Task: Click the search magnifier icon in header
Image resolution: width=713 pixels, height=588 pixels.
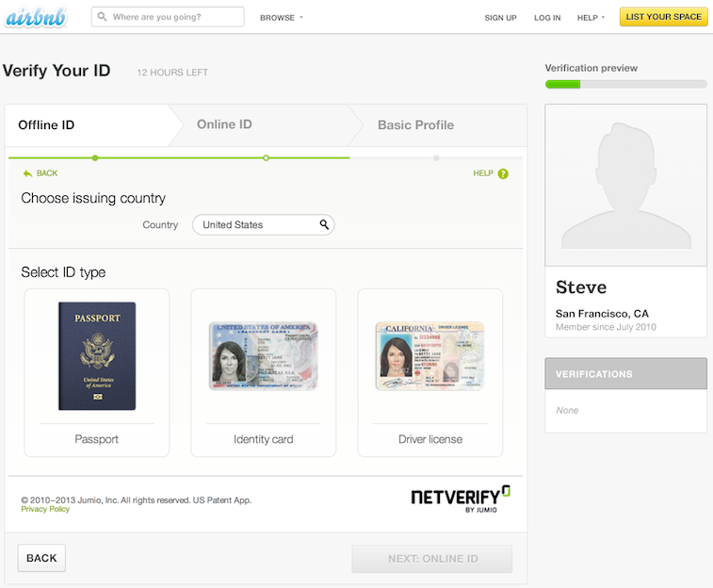Action: click(103, 17)
